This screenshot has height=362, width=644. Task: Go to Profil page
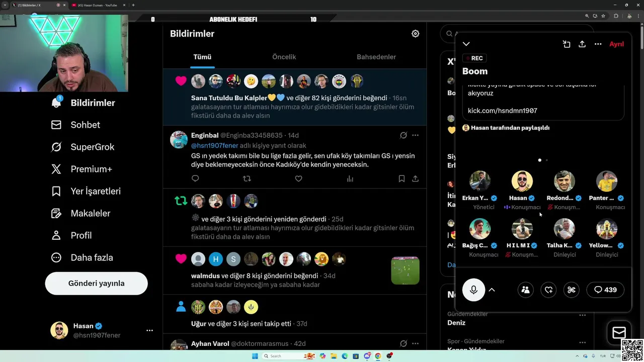click(71, 235)
